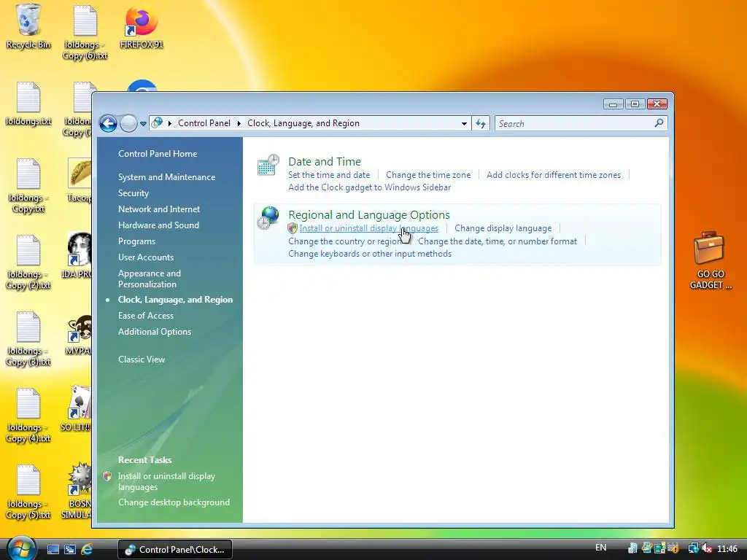This screenshot has height=560, width=747.
Task: Go to System and Maintenance category
Action: tap(167, 177)
